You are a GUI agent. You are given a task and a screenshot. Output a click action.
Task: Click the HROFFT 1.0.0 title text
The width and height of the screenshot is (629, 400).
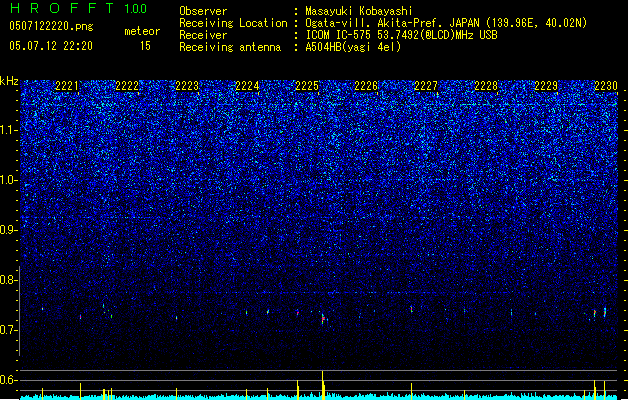click(78, 8)
